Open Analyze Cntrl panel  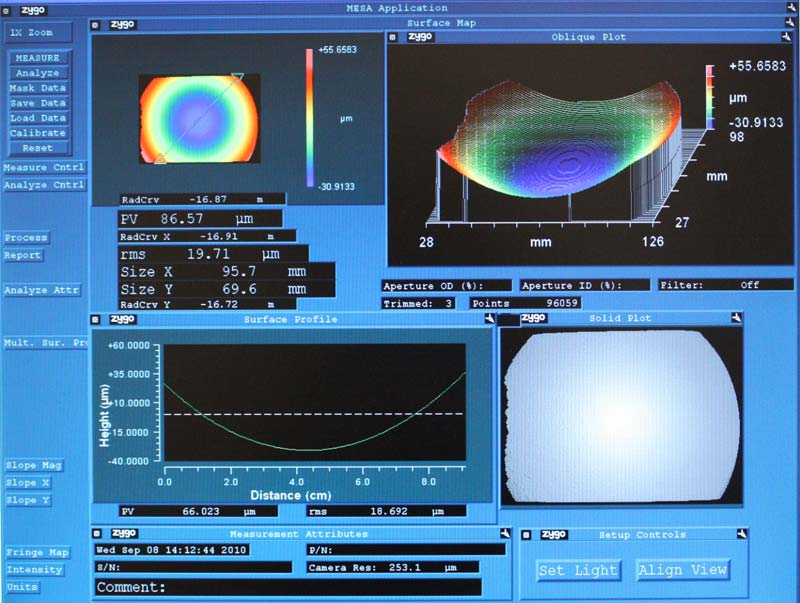(x=44, y=185)
